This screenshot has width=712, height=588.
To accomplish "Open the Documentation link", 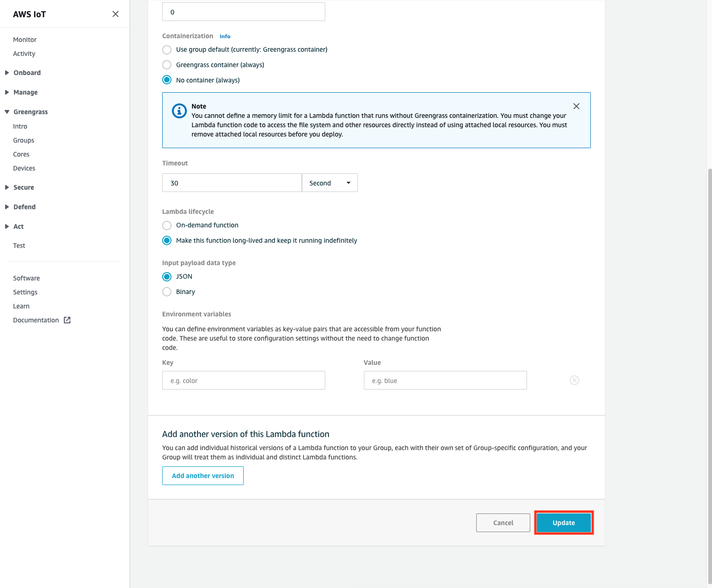I will [x=36, y=320].
